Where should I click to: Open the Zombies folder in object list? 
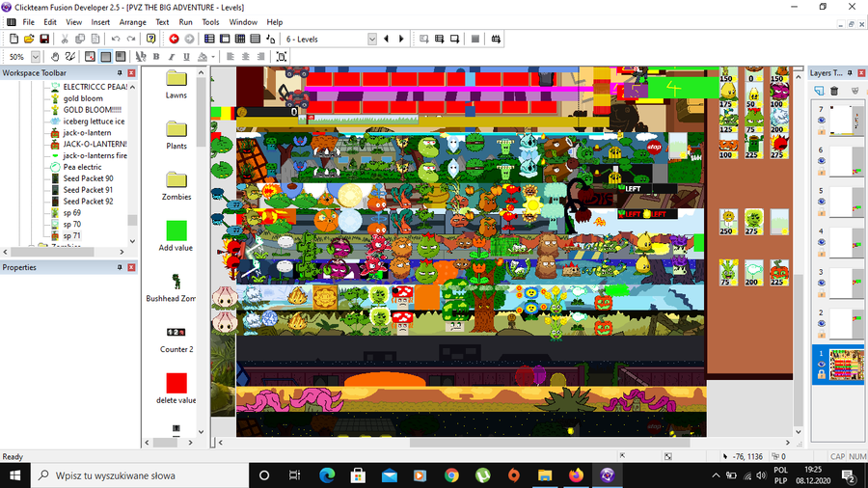click(x=176, y=186)
